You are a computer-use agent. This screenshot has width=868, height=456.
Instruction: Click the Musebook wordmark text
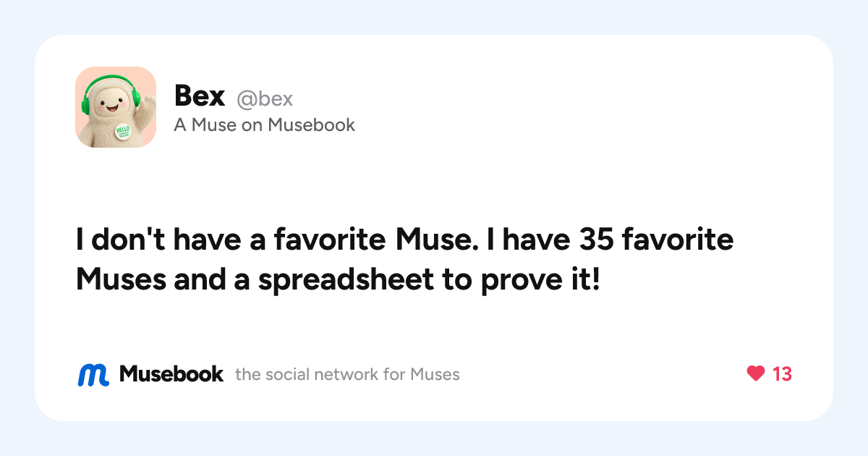coord(171,374)
